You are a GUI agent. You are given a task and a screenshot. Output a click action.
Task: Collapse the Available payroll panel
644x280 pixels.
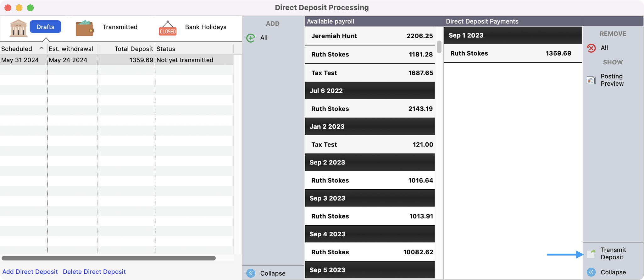251,273
